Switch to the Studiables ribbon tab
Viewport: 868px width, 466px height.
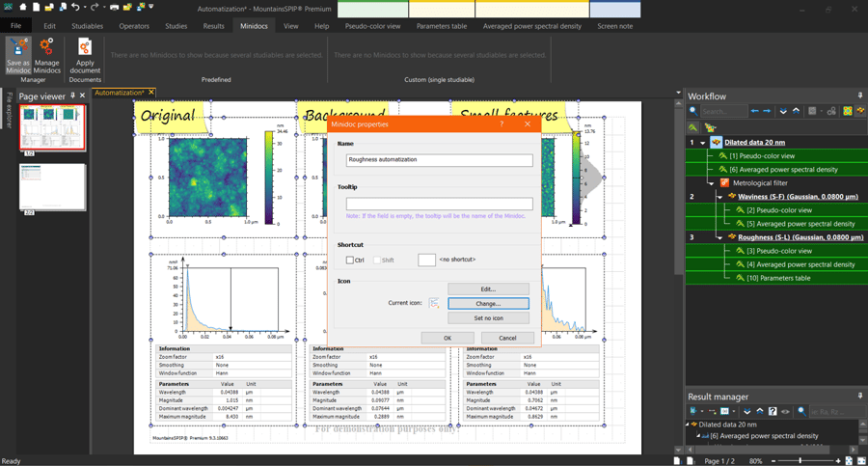(x=87, y=26)
